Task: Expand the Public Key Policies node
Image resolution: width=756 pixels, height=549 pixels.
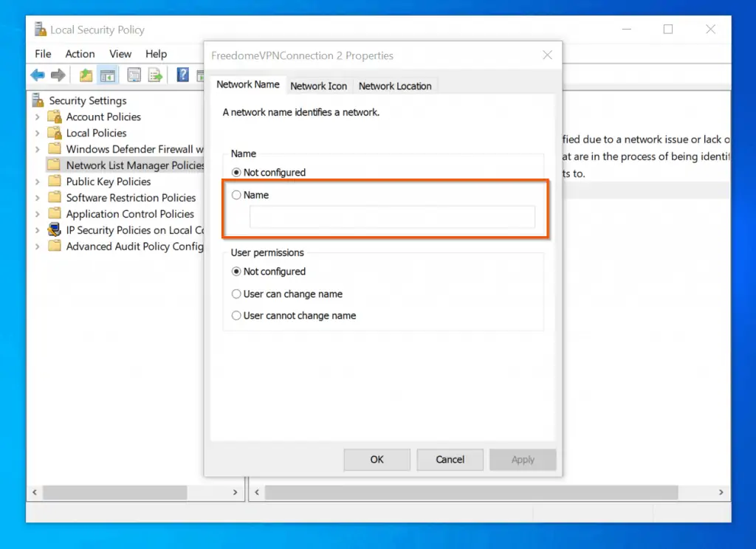Action: [x=38, y=182]
